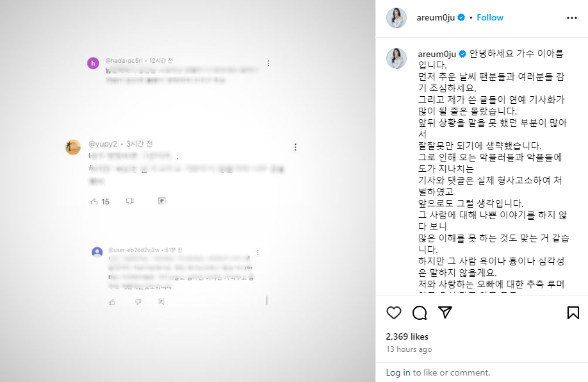Click the header profile avatar
The image size is (588, 382).
[x=396, y=18]
